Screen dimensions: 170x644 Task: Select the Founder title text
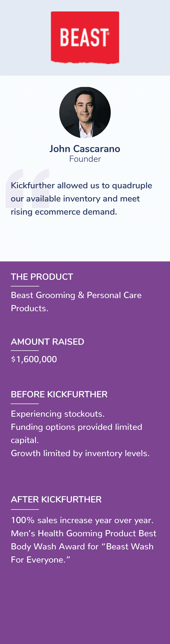[x=85, y=159]
